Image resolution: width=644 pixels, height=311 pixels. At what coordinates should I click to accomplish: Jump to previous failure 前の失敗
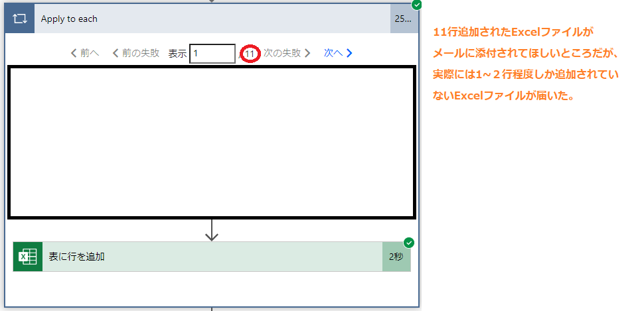135,53
